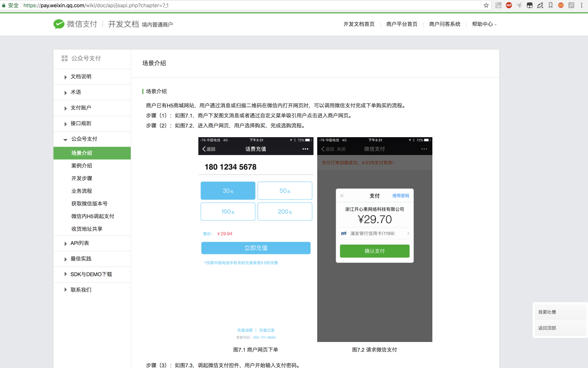588x368 pixels.
Task: Expand the 最佳实践 section
Action: pos(92,259)
